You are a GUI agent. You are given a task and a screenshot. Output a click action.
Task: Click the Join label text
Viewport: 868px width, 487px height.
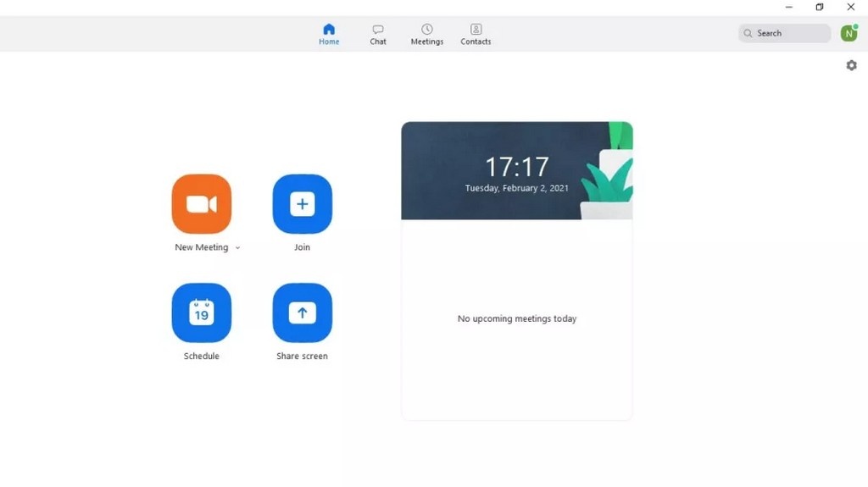point(303,247)
